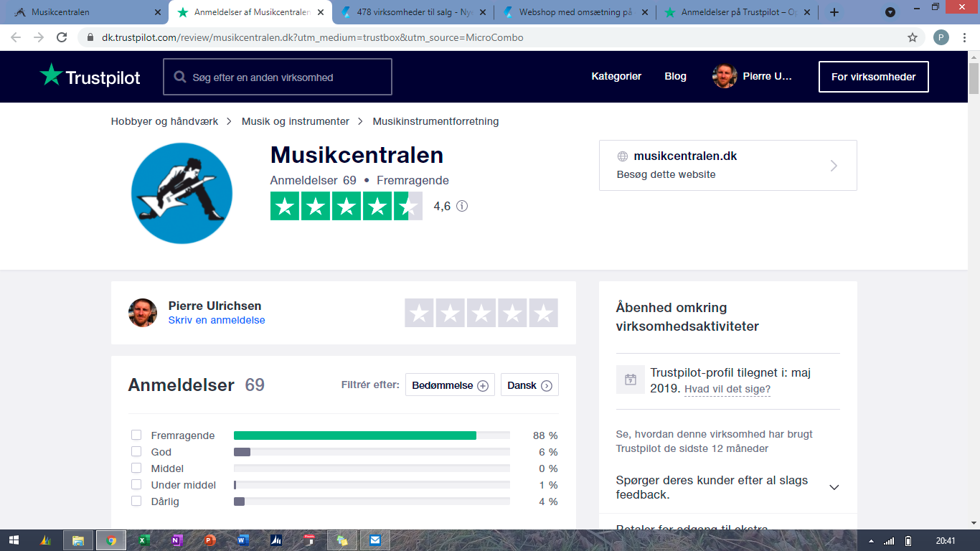Select the fifth star in rating widget
Image resolution: width=980 pixels, height=551 pixels.
coord(544,314)
